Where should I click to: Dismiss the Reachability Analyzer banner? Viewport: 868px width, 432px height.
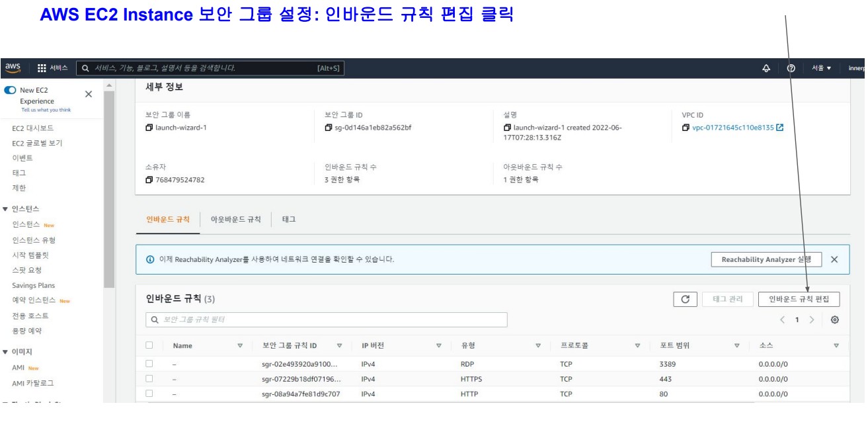coord(834,259)
